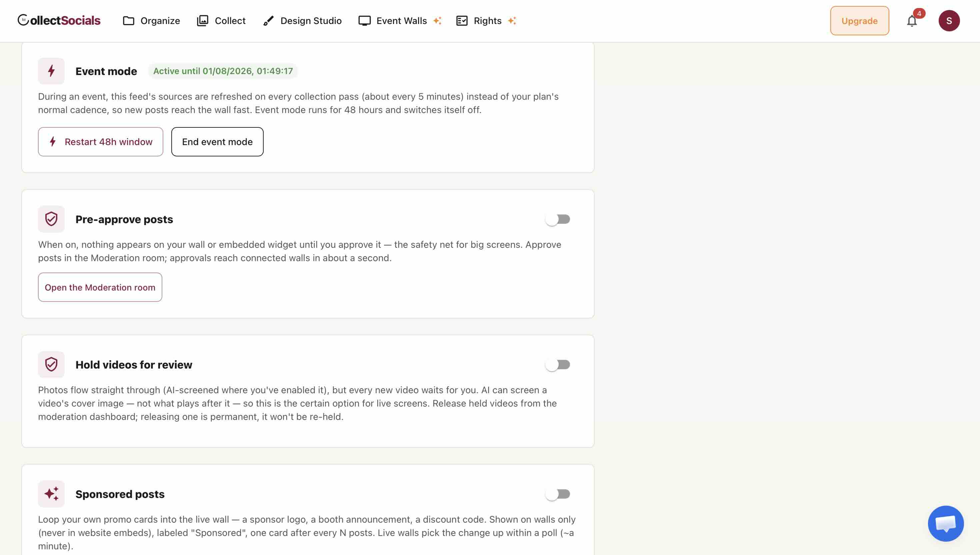Click the Event mode heading
The image size is (980, 555).
106,71
